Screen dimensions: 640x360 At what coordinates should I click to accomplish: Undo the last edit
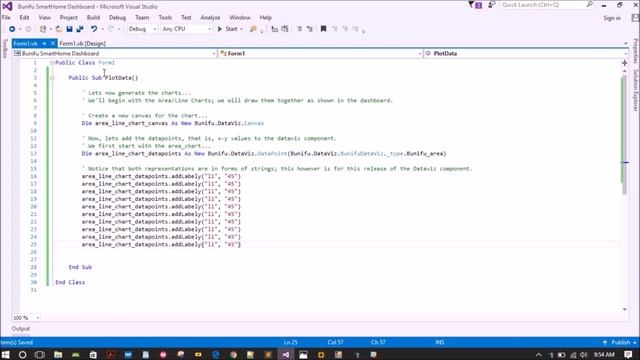click(x=94, y=29)
